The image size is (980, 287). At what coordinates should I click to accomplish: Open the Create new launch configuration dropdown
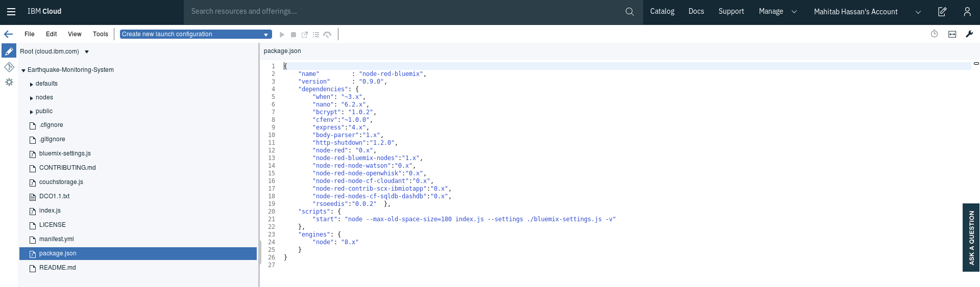195,34
